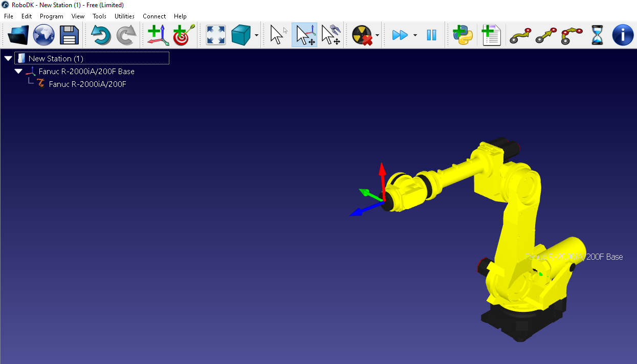Open the Utilities menu
This screenshot has width=637, height=364.
pyautogui.click(x=125, y=16)
